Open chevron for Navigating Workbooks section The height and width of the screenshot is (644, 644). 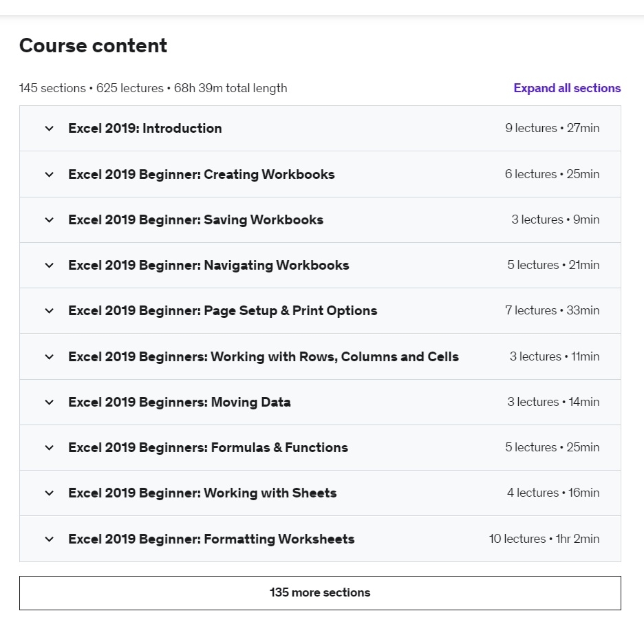coord(49,266)
